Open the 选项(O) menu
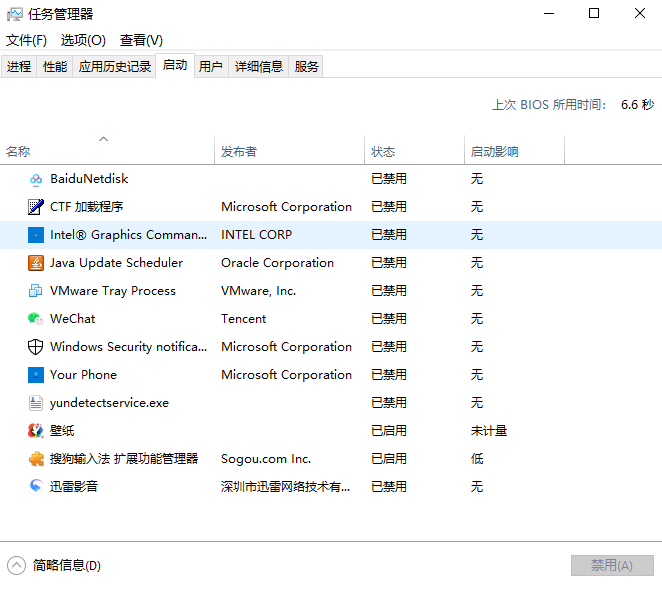 (83, 41)
